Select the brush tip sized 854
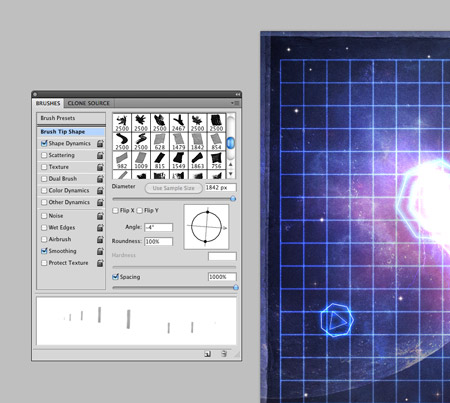 tap(216, 141)
